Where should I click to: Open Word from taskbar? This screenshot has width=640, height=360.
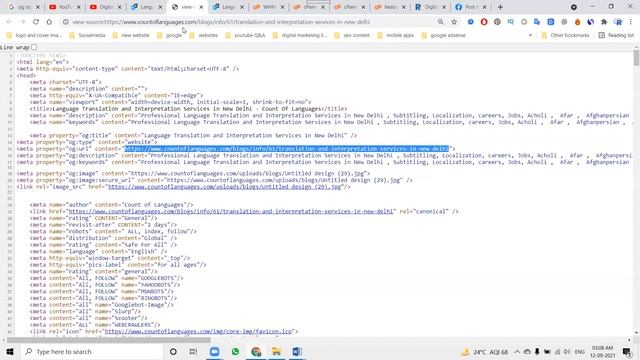coord(297,351)
